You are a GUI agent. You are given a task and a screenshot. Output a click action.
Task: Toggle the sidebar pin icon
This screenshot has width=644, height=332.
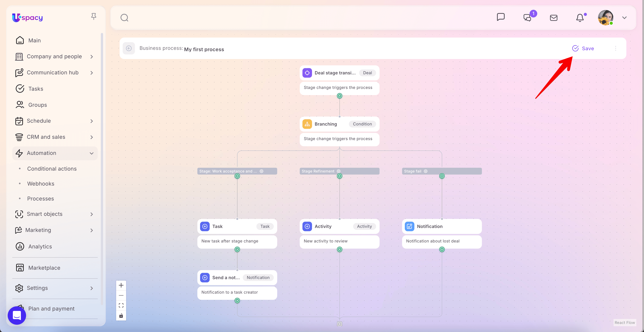click(94, 16)
